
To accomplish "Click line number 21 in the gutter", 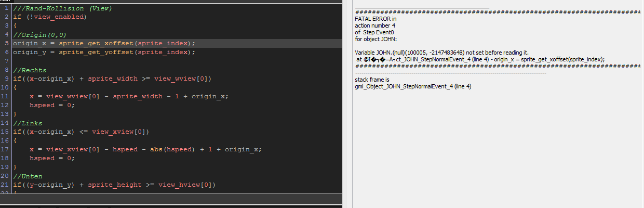I will tap(5, 185).
